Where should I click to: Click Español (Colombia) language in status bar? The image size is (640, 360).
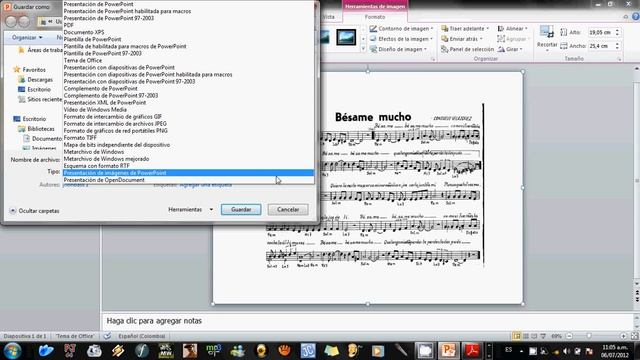[142, 336]
